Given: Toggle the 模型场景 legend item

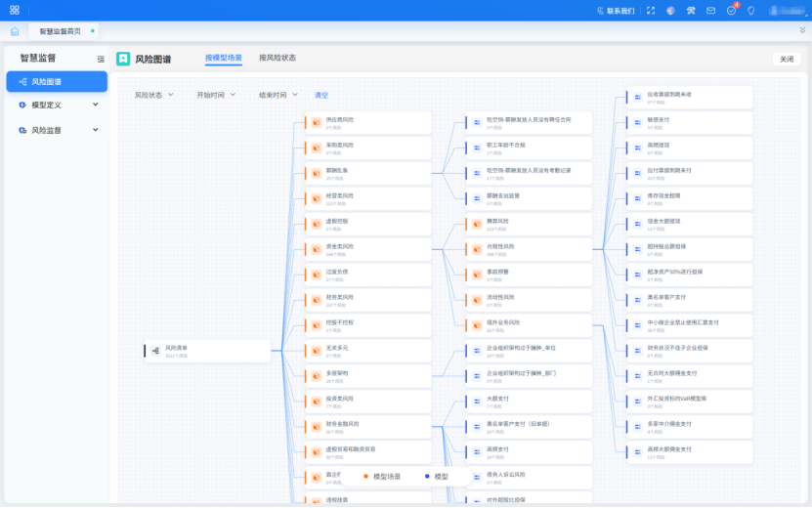Looking at the screenshot, I should click(x=382, y=477).
